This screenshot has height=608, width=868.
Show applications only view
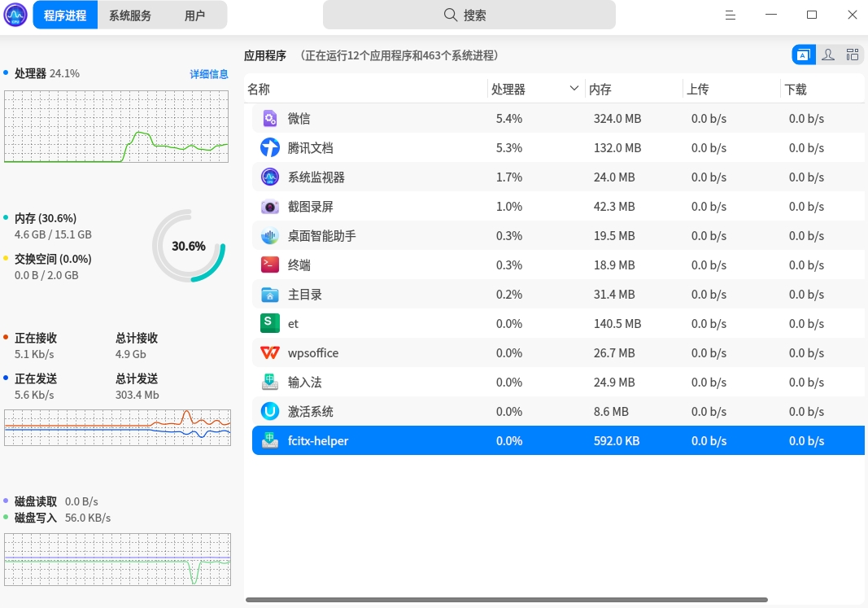tap(803, 55)
